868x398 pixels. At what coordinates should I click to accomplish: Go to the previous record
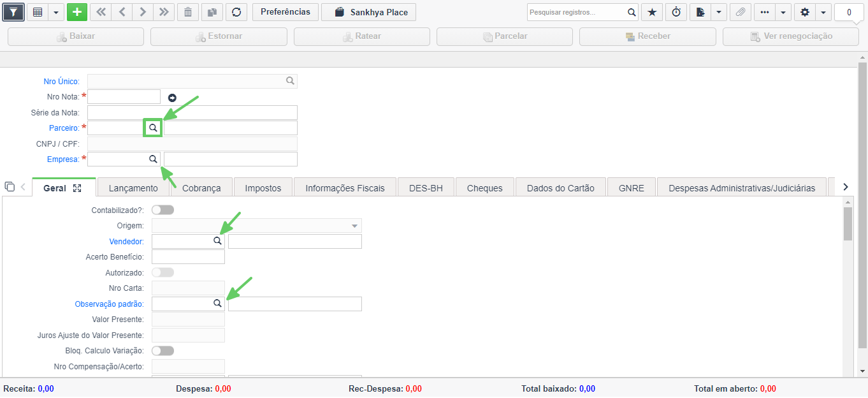pyautogui.click(x=122, y=12)
